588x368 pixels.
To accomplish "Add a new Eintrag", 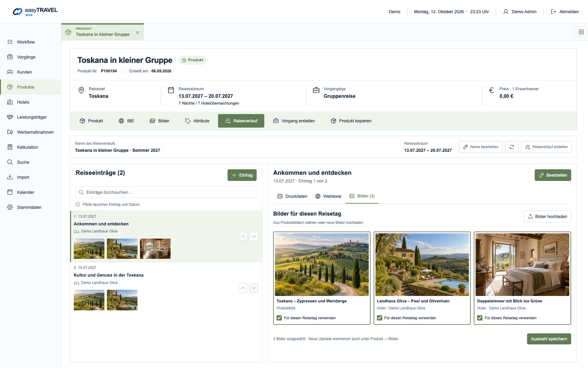I will pyautogui.click(x=242, y=175).
